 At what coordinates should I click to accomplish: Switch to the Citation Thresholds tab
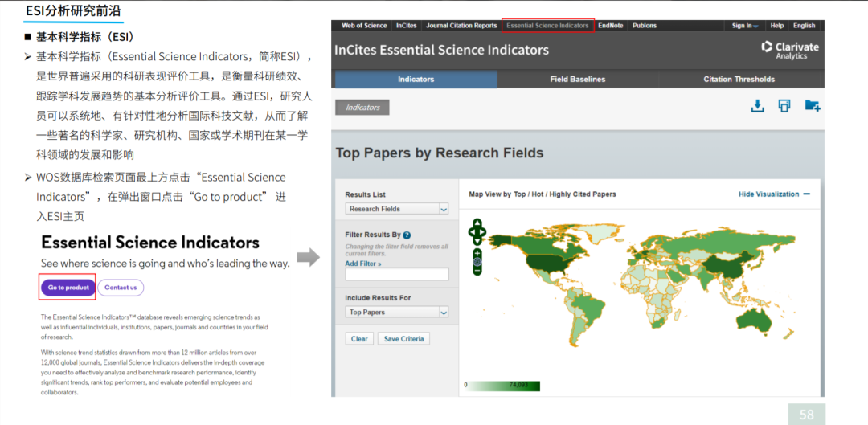pyautogui.click(x=739, y=80)
